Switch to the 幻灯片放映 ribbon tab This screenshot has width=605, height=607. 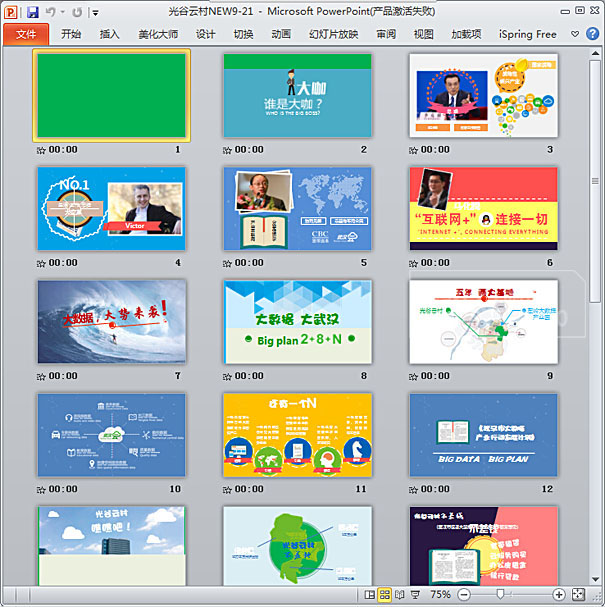333,34
